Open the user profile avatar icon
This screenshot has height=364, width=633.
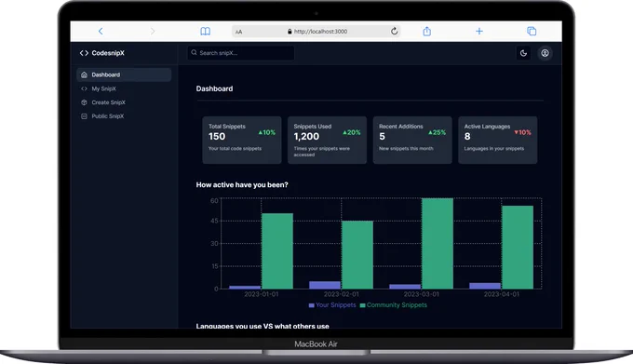pyautogui.click(x=545, y=53)
